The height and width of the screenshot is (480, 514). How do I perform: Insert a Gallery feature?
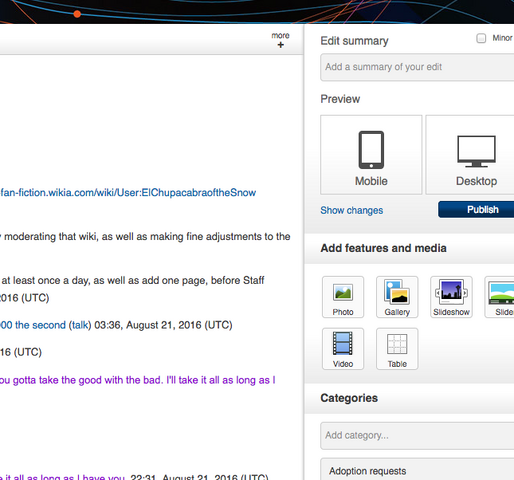[397, 297]
